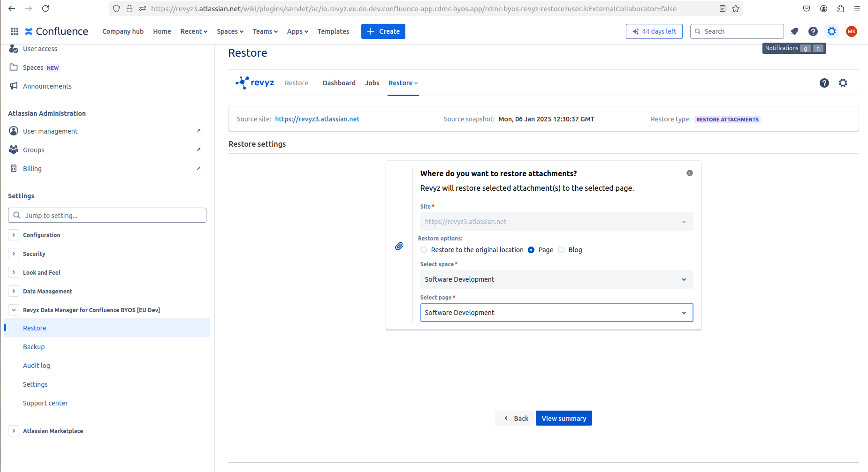Open the Spaces dropdown menu
The width and height of the screenshot is (868, 472).
230,31
